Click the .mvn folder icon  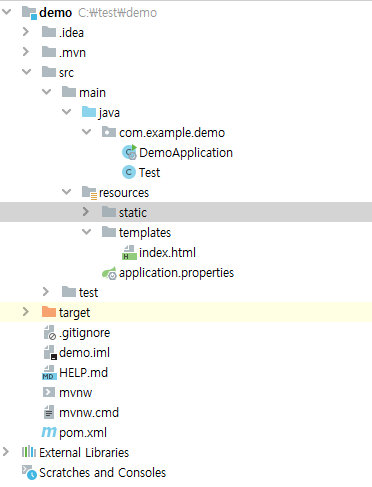(x=49, y=52)
